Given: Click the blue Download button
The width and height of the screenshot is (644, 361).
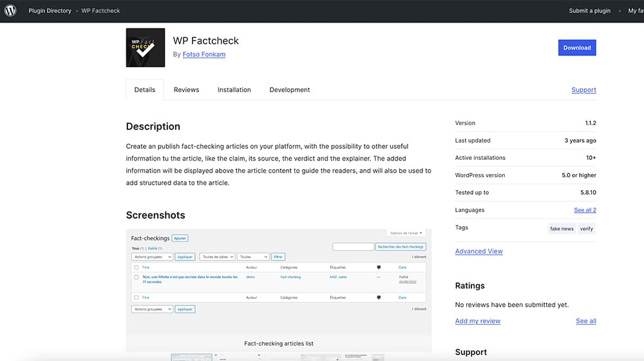Looking at the screenshot, I should tap(577, 48).
